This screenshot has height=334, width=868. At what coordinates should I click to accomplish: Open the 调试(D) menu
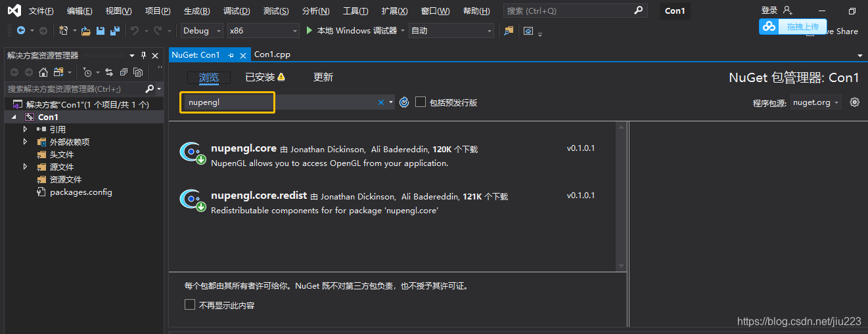click(x=237, y=11)
